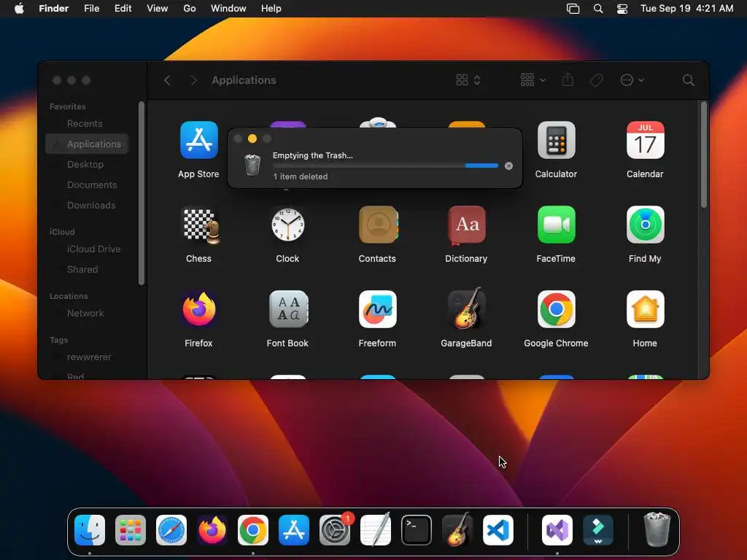Select the rewwrerer tag in sidebar

point(89,357)
